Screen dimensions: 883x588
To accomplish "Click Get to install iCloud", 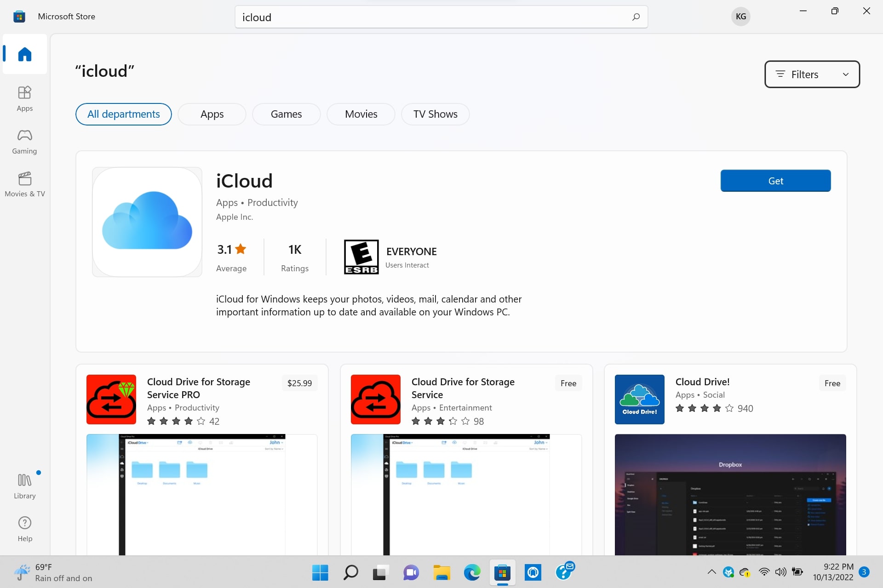I will coord(775,181).
